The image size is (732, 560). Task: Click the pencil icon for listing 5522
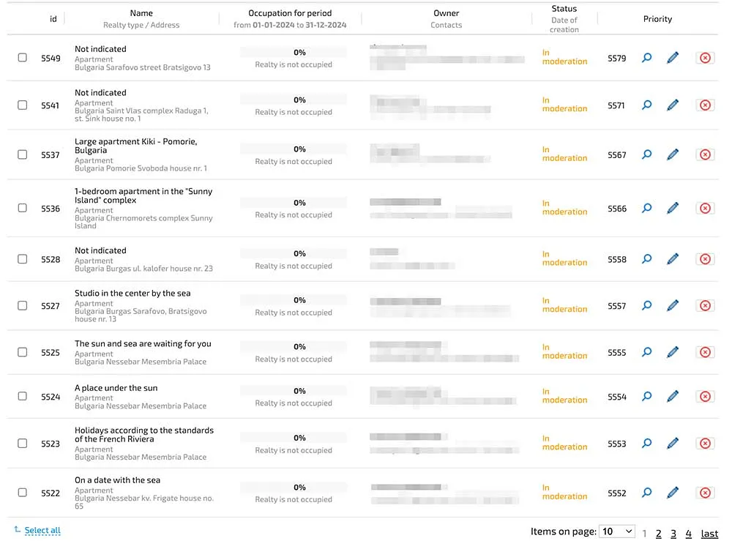pyautogui.click(x=673, y=493)
